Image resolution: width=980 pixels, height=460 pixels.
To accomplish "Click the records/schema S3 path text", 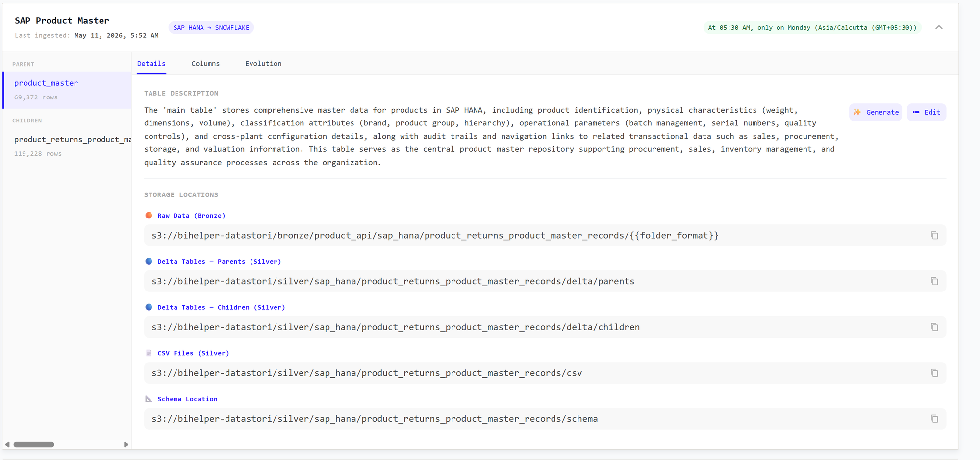I will (x=375, y=419).
